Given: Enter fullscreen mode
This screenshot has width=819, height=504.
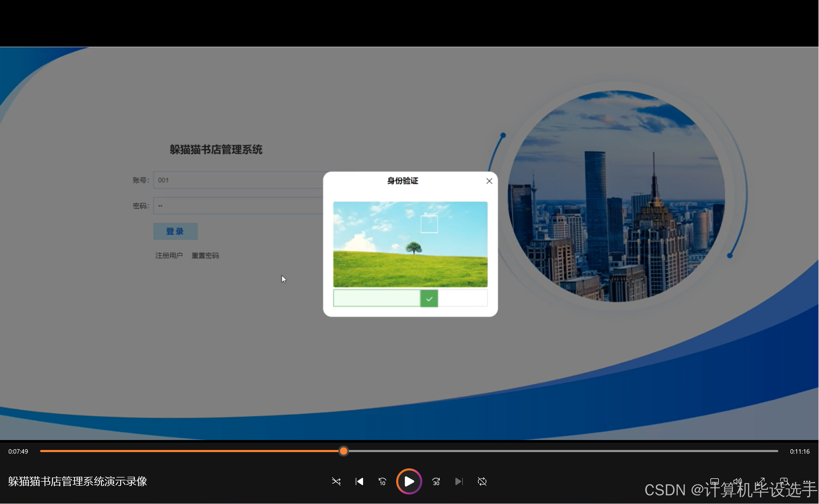Looking at the screenshot, I should 761,481.
